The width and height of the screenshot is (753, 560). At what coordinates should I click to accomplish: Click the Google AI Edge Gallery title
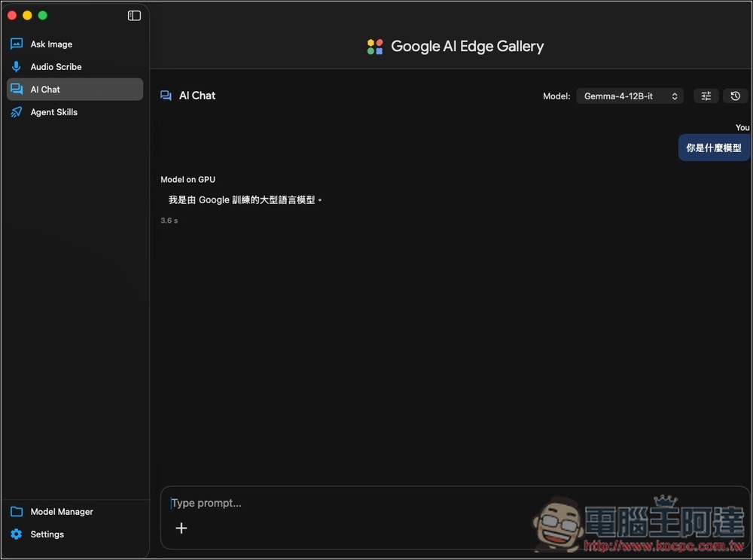(x=468, y=47)
